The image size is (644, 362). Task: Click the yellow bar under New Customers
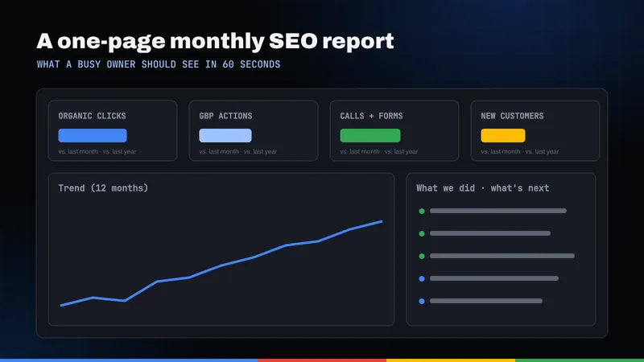click(x=503, y=135)
